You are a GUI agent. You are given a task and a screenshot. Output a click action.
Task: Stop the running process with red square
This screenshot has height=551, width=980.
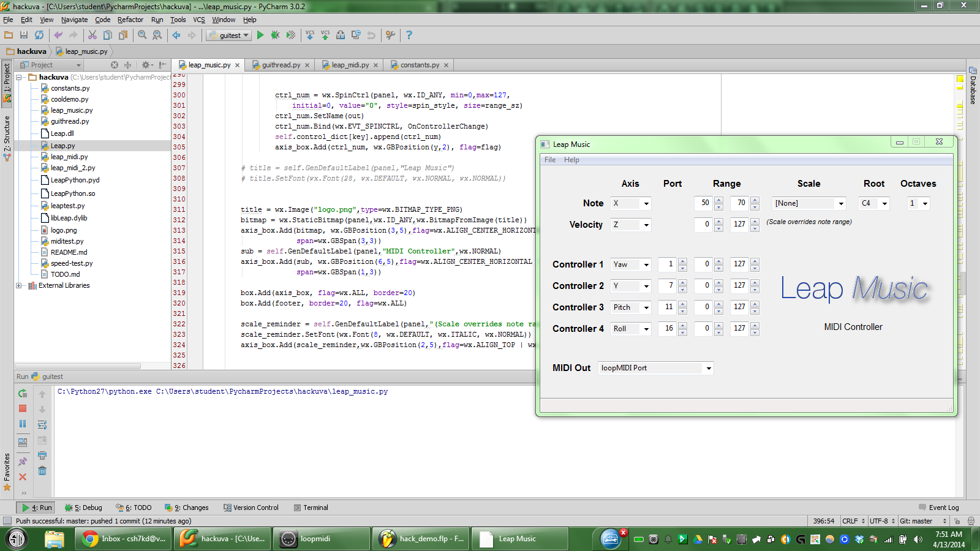click(23, 408)
